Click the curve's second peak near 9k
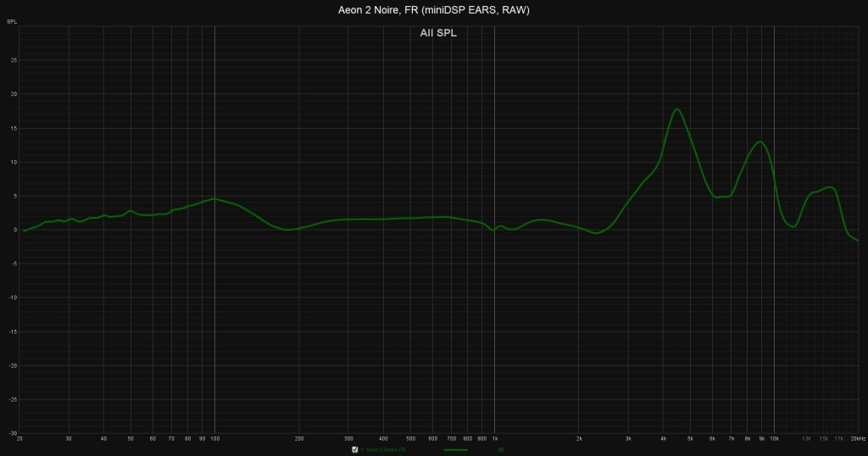The height and width of the screenshot is (456, 868). pos(760,142)
